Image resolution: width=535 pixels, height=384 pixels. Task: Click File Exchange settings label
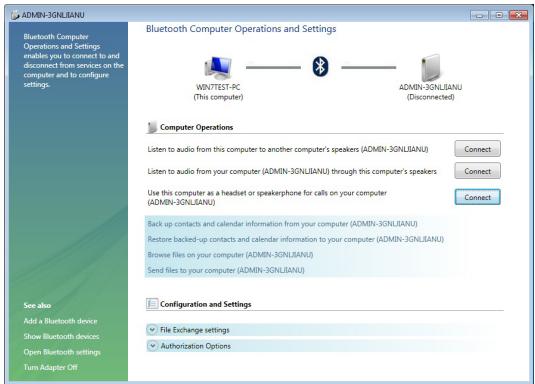(x=195, y=330)
